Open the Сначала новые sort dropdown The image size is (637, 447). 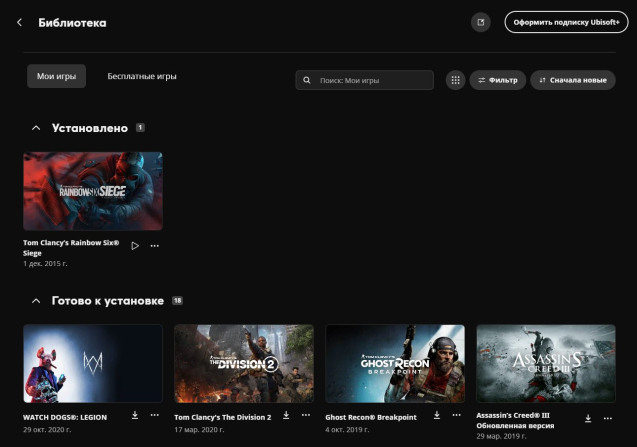click(572, 80)
